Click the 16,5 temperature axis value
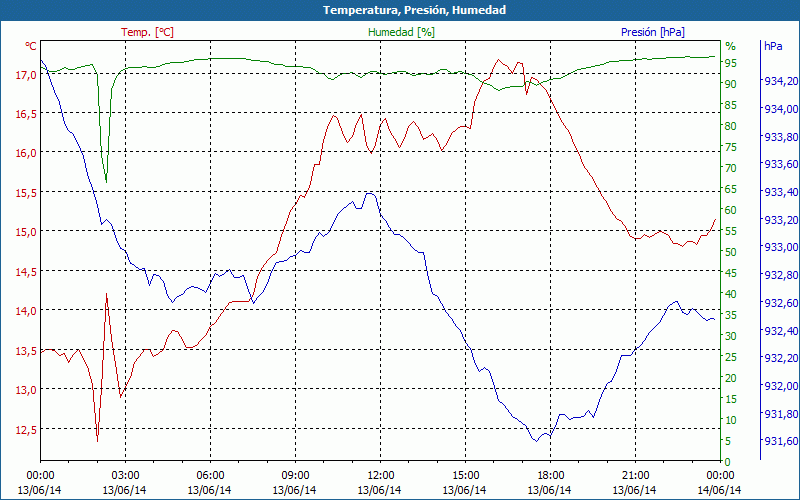 click(25, 114)
